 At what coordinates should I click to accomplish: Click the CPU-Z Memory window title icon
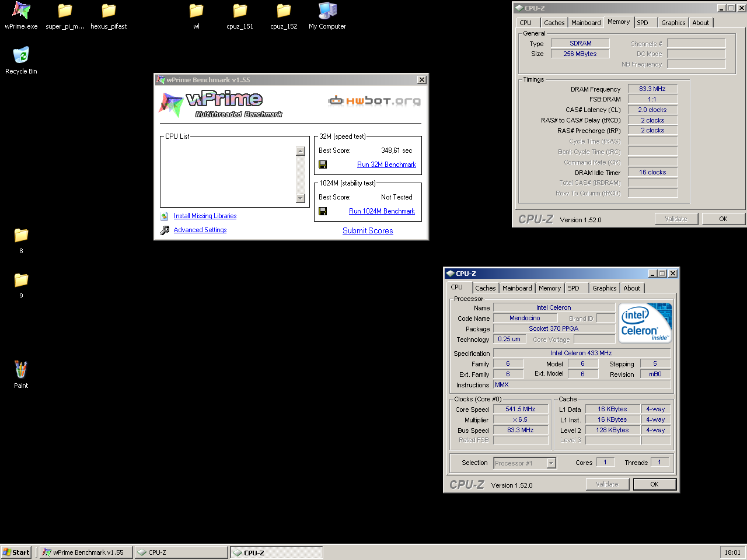click(519, 8)
